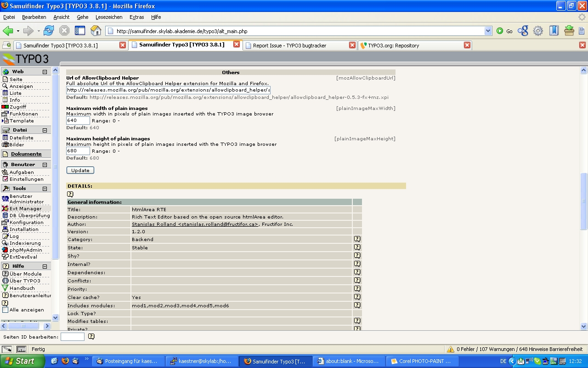Switch to TYPO3.org Repository tab
Image resolution: width=588 pixels, height=368 pixels.
[415, 45]
